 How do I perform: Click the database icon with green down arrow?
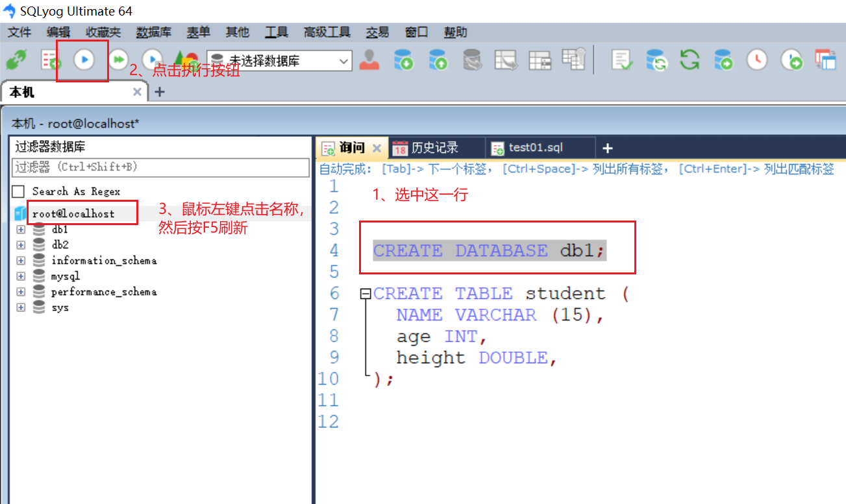tap(403, 60)
